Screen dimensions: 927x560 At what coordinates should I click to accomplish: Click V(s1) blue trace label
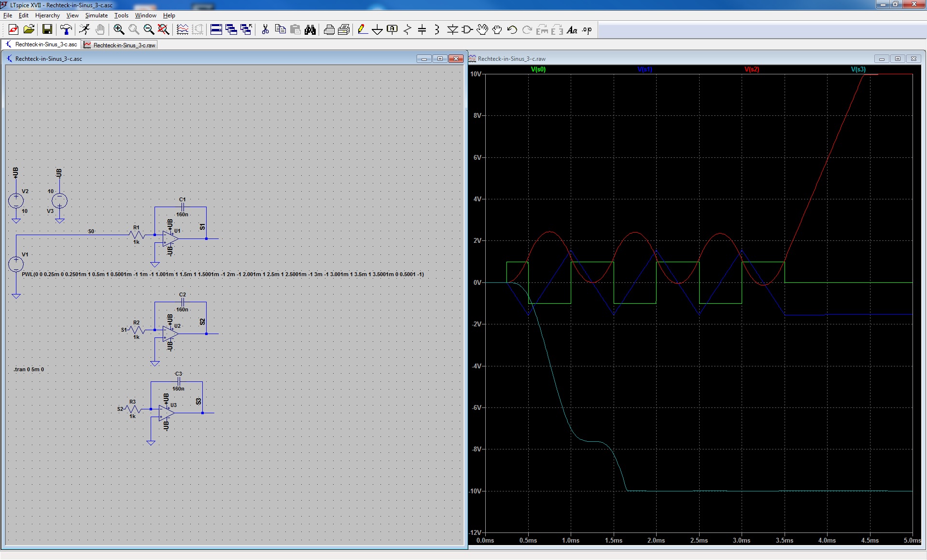[x=645, y=70]
